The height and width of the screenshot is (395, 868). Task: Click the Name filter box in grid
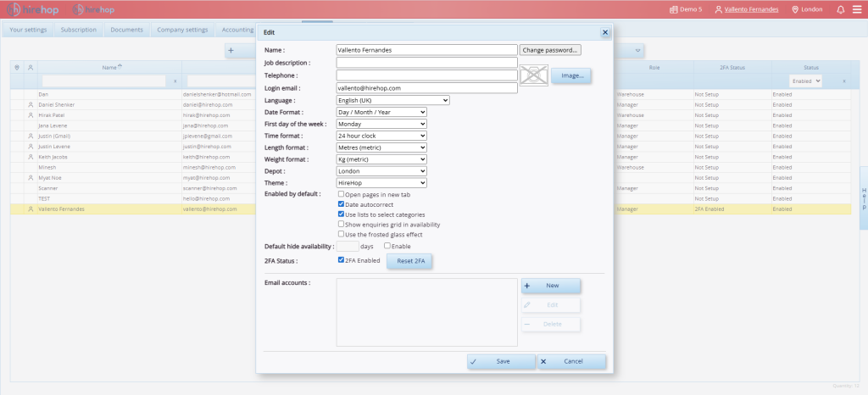click(104, 81)
